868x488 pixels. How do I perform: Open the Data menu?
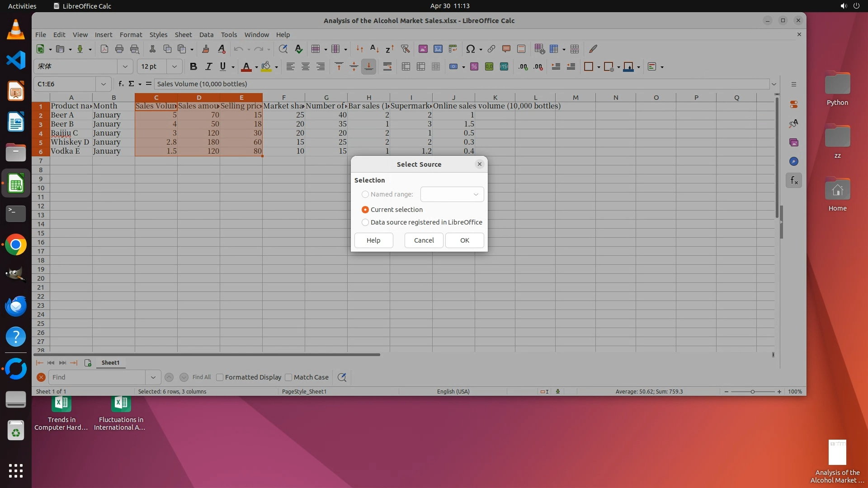pos(206,35)
